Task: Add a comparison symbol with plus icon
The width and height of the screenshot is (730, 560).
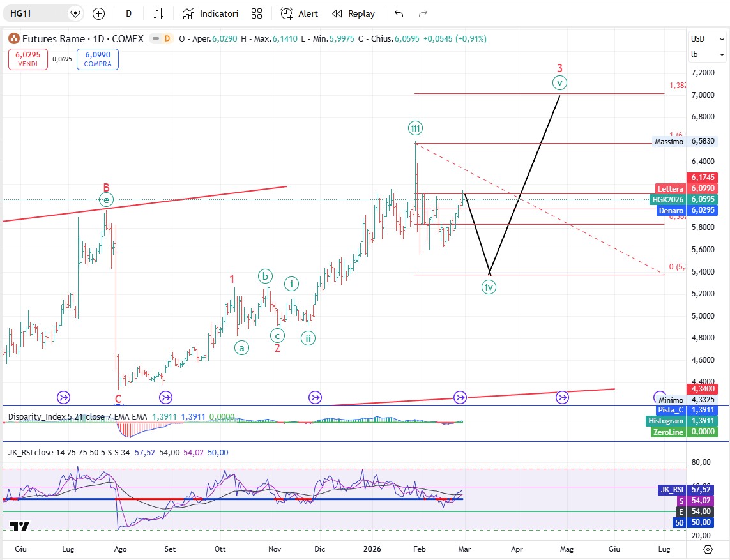Action: [x=98, y=13]
